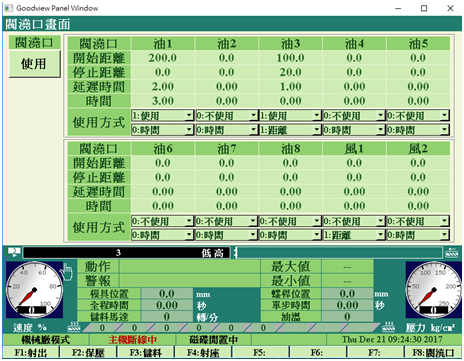Click the speed % gauge dial

click(x=34, y=289)
